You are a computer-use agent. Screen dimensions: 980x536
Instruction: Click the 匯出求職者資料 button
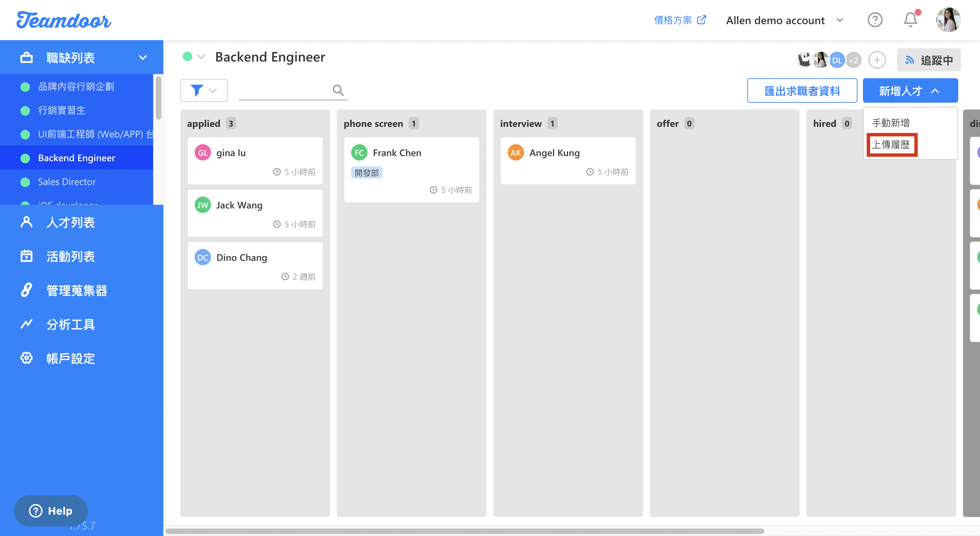pos(802,91)
